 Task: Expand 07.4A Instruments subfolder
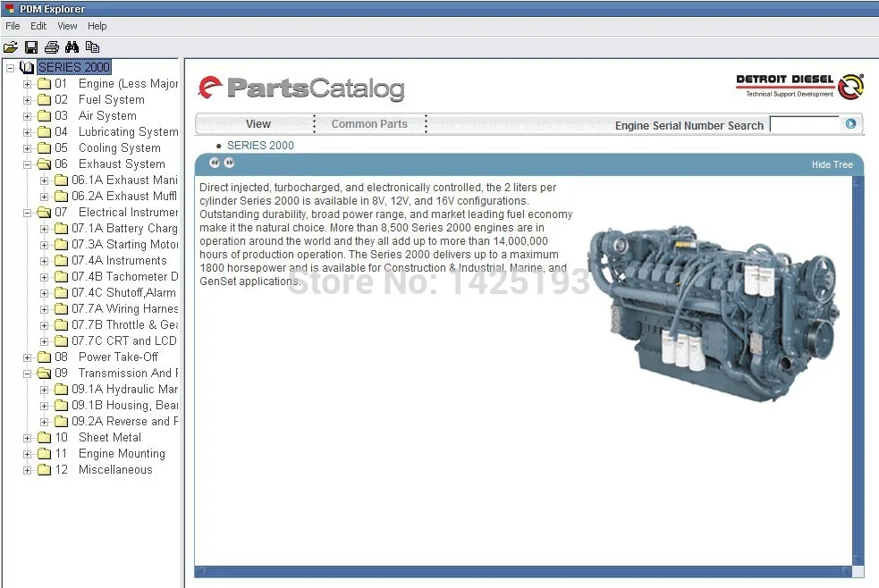pyautogui.click(x=45, y=262)
